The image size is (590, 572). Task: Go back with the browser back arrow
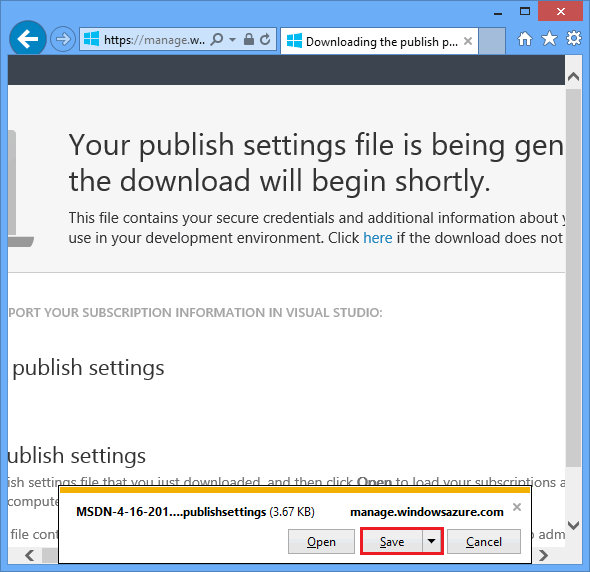28,38
